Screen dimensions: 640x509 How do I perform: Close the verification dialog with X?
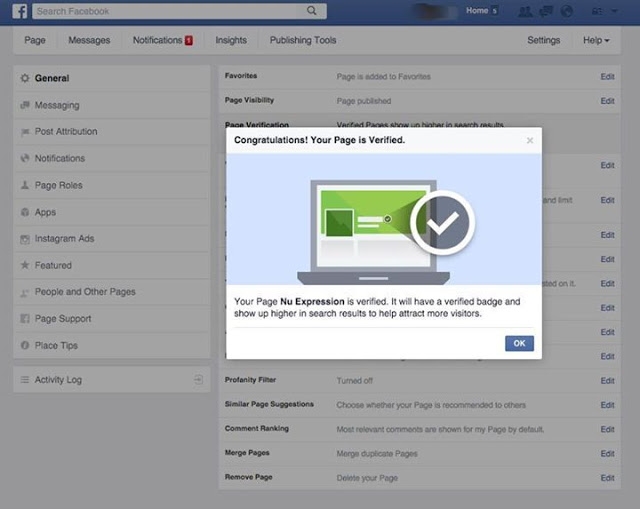(x=530, y=140)
